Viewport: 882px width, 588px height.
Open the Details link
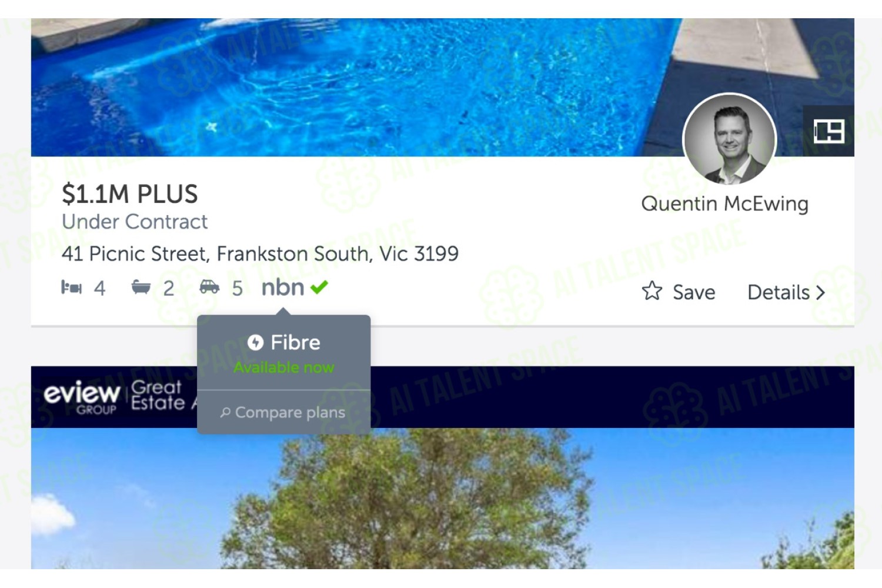(786, 292)
